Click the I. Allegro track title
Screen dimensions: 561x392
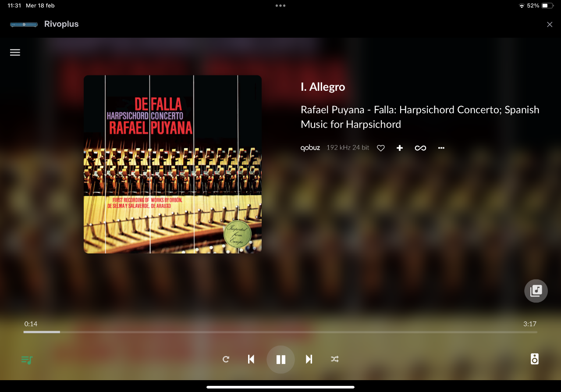[323, 87]
